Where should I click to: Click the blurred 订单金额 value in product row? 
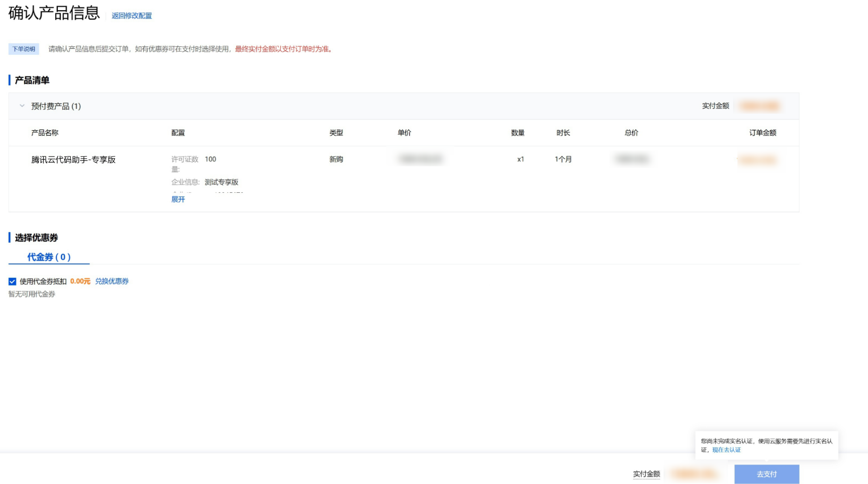[758, 160]
